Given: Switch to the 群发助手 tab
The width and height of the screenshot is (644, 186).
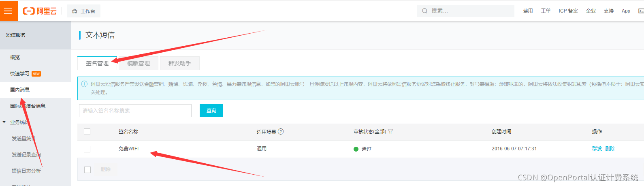Looking at the screenshot, I should [180, 63].
